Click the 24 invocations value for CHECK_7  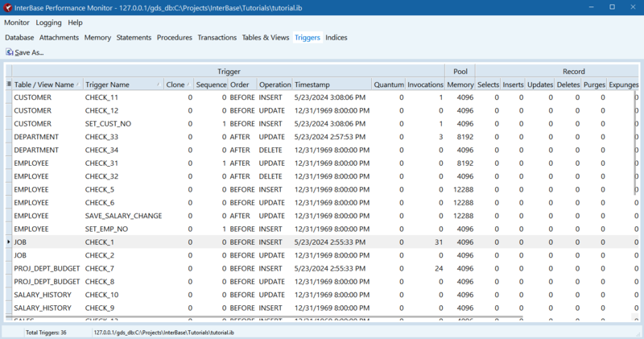(x=439, y=268)
